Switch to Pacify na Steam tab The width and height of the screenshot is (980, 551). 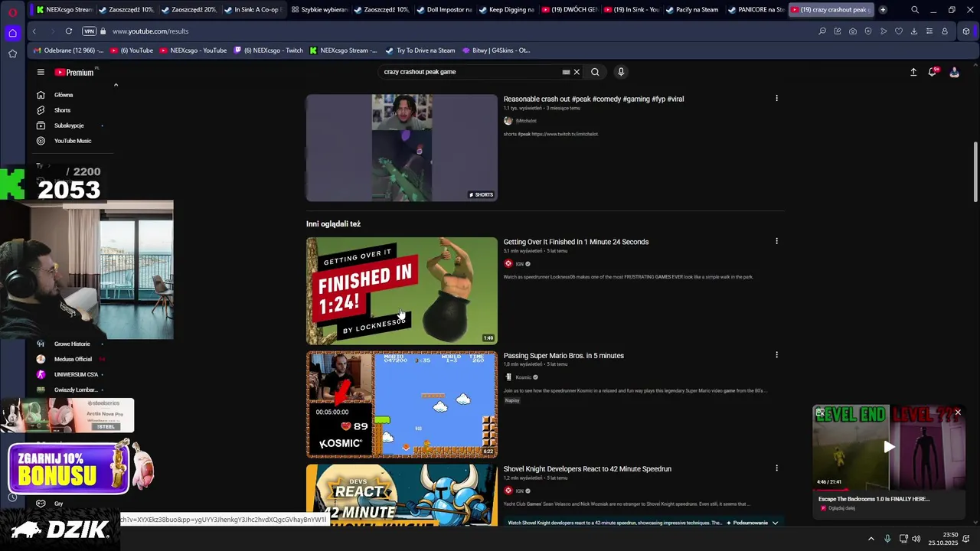tap(692, 10)
